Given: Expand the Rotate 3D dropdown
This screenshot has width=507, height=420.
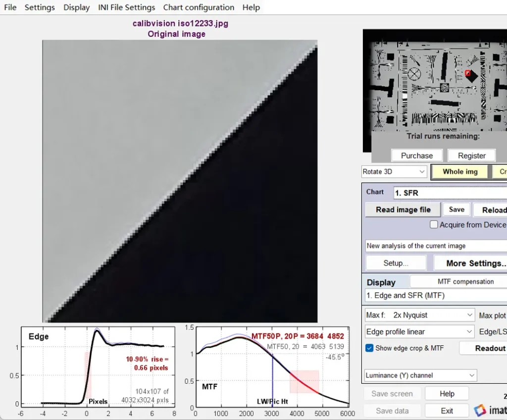Looking at the screenshot, I should pyautogui.click(x=394, y=171).
